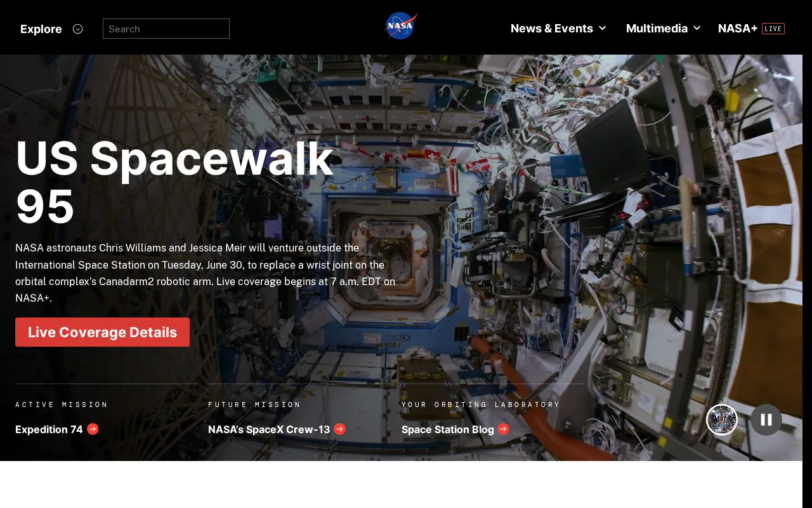Pause the hero background video
The image size is (812, 508).
tap(766, 420)
